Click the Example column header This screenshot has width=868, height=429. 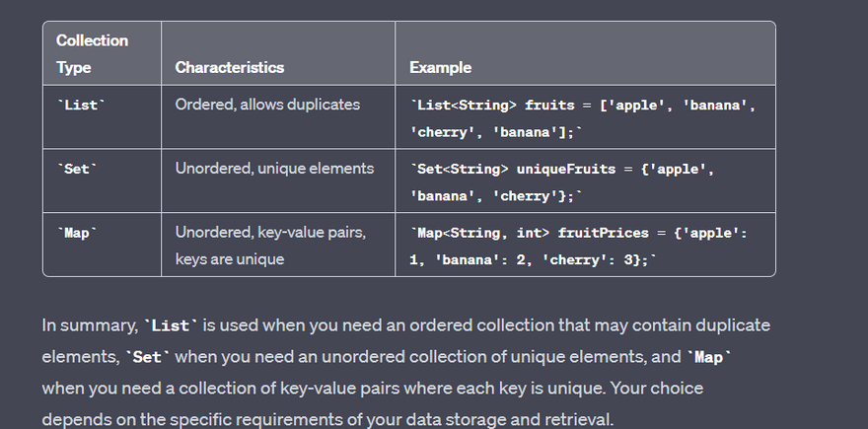coord(440,68)
